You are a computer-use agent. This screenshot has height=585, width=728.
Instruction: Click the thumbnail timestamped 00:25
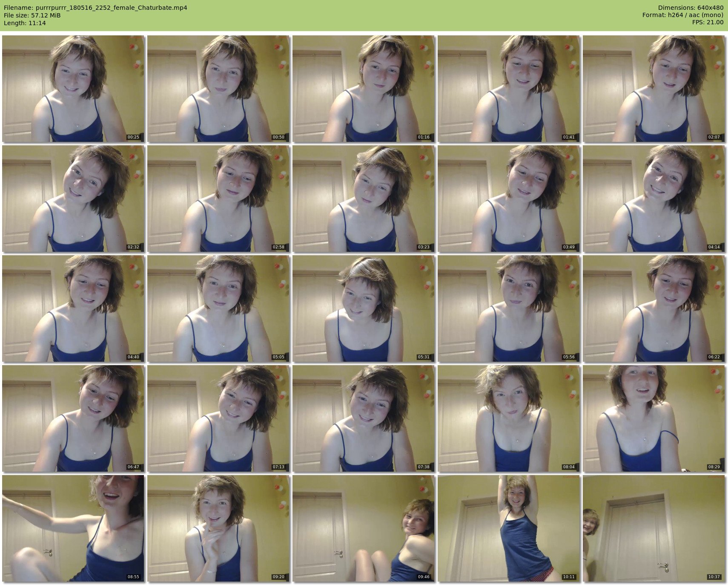tap(73, 89)
